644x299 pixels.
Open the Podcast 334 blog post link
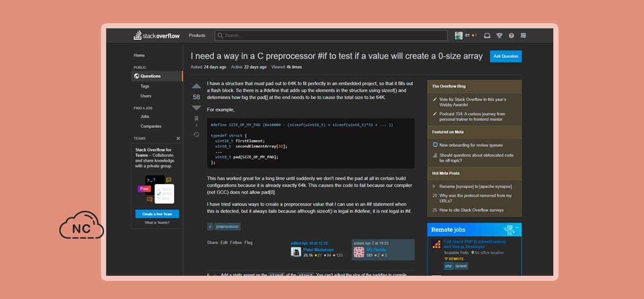(x=472, y=117)
